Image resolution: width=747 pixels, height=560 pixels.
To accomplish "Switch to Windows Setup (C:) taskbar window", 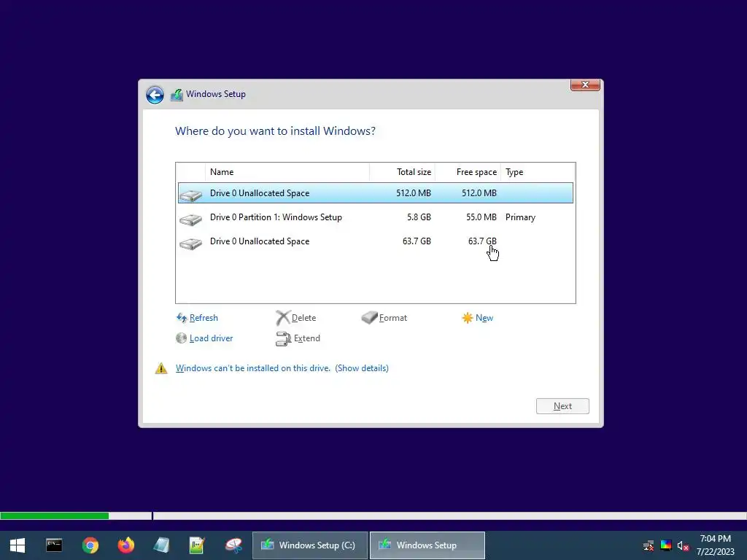I will (309, 545).
